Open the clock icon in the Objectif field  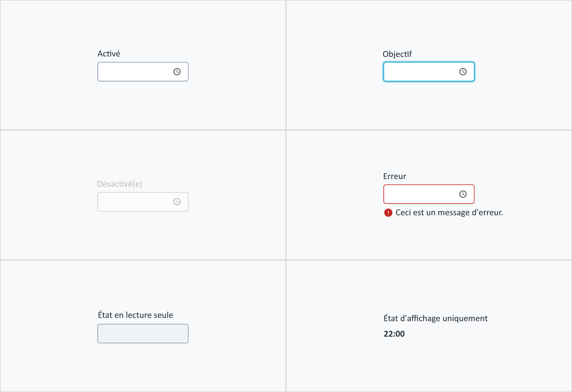[x=463, y=72]
